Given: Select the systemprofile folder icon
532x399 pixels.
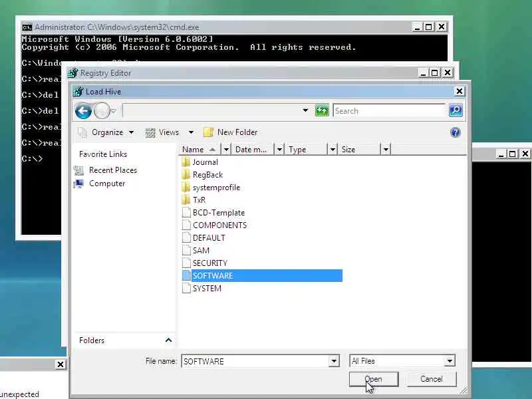Looking at the screenshot, I should click(x=186, y=188).
